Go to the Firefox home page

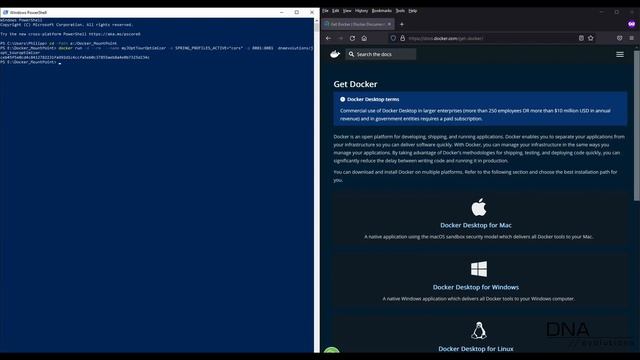(364, 38)
